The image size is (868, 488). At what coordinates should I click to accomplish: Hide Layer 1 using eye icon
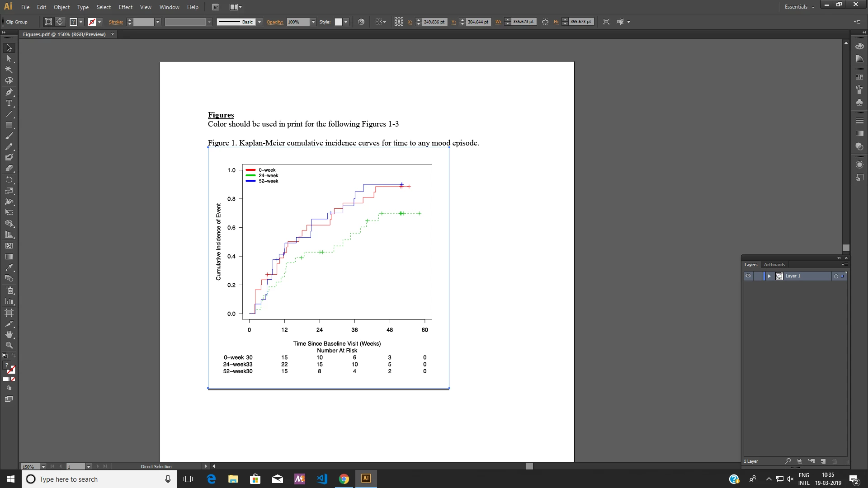pos(748,276)
